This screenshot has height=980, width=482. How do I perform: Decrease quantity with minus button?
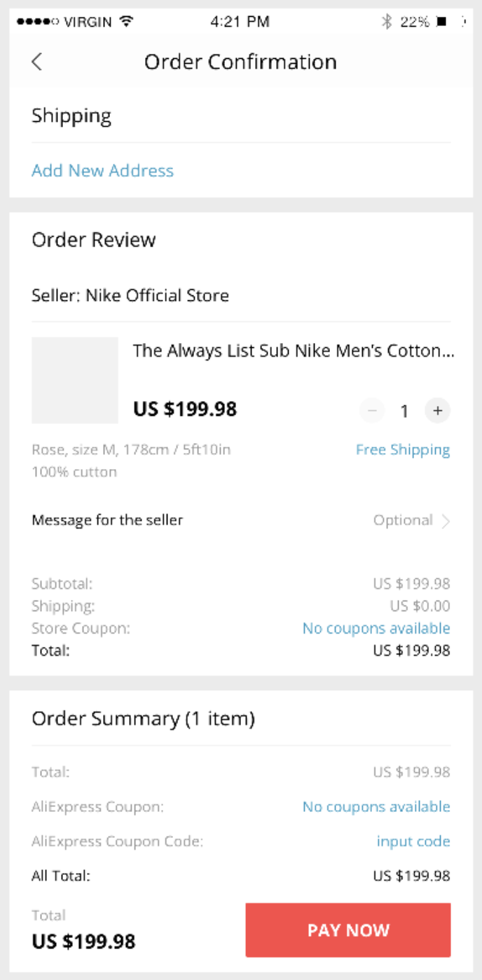pos(372,411)
